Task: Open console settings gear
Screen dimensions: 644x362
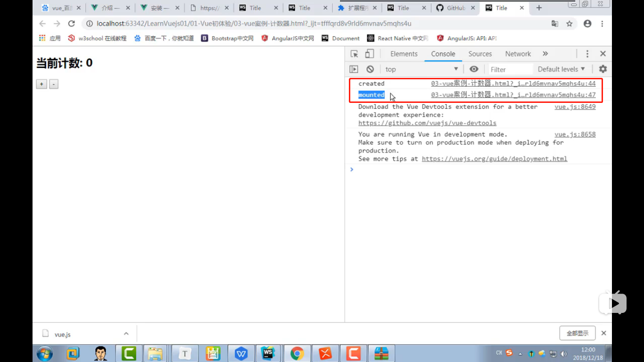Action: tap(603, 69)
